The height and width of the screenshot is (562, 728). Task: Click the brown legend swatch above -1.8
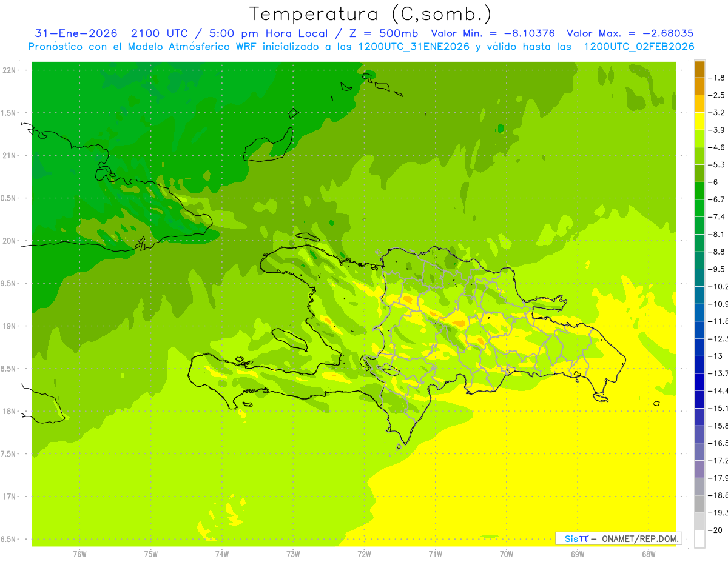point(699,69)
